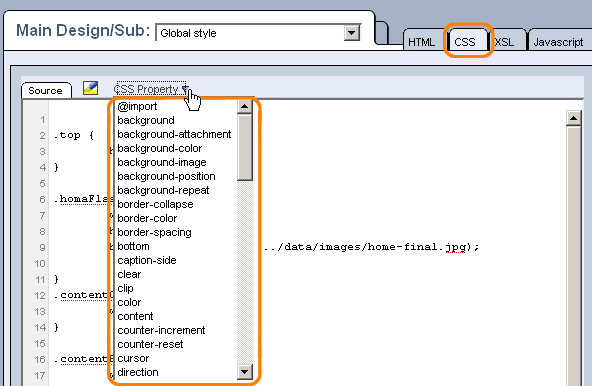Viewport: 592px width, 386px height.
Task: Click inside the Global style selection field
Action: (x=251, y=33)
